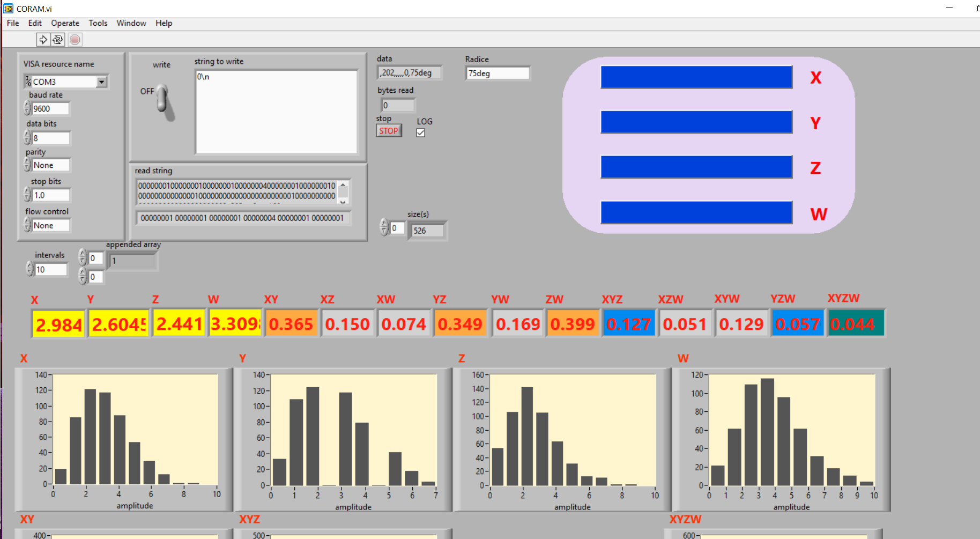Screen dimensions: 980x539
Task: Open the flow control selector
Action: click(50, 226)
